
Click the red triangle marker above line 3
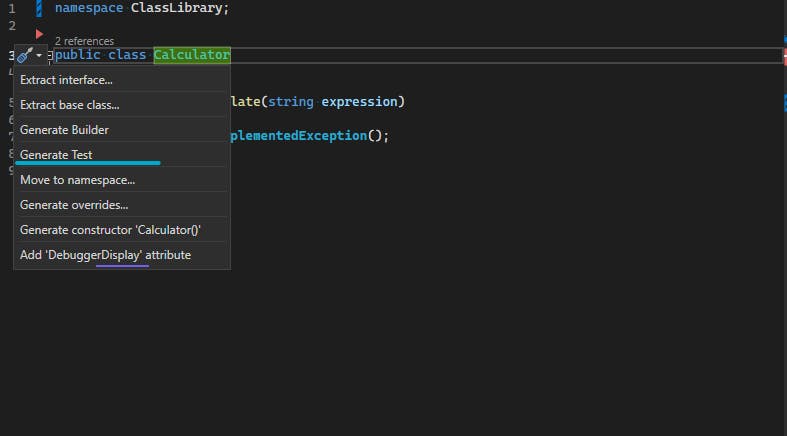40,34
